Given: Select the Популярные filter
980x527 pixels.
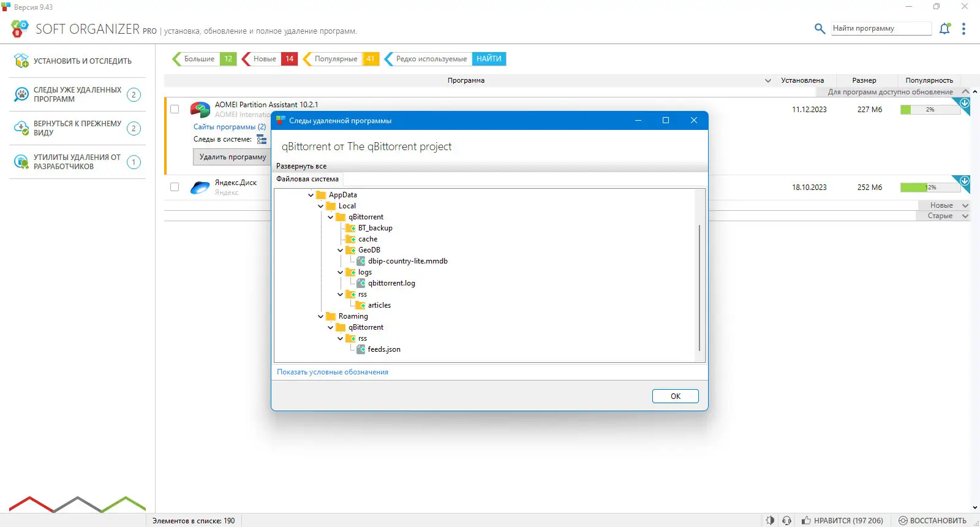Looking at the screenshot, I should pyautogui.click(x=341, y=59).
